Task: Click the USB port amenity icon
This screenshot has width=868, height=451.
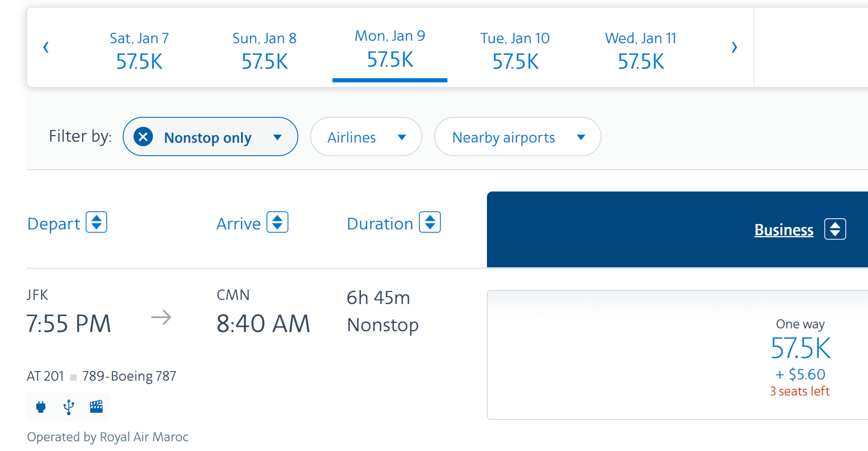Action: point(69,407)
